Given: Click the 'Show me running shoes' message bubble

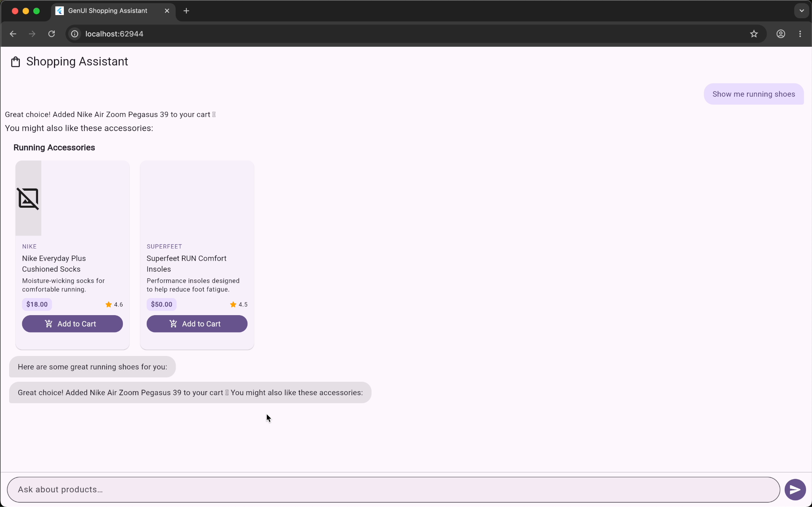Looking at the screenshot, I should click(753, 94).
